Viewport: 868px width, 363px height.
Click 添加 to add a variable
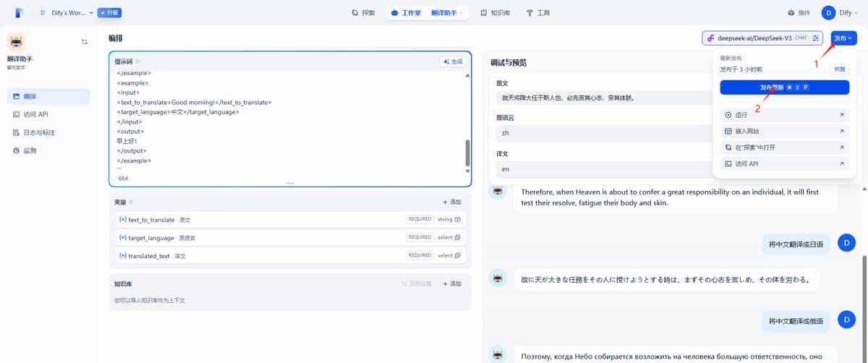[452, 202]
